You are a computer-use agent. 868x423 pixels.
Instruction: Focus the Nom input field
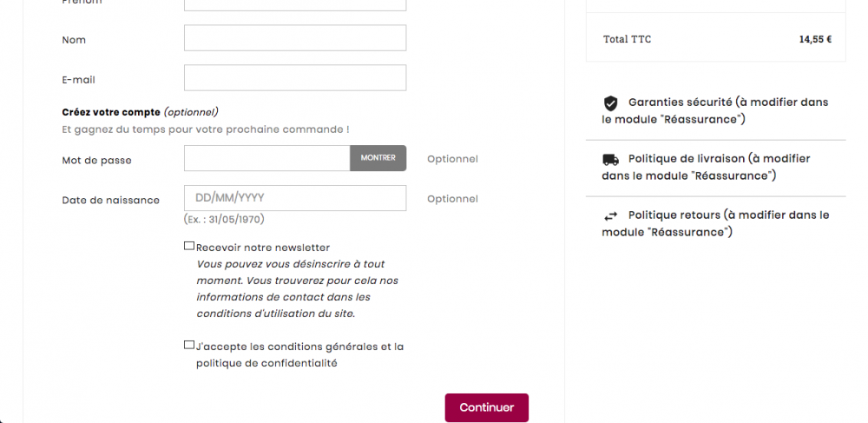point(295,38)
